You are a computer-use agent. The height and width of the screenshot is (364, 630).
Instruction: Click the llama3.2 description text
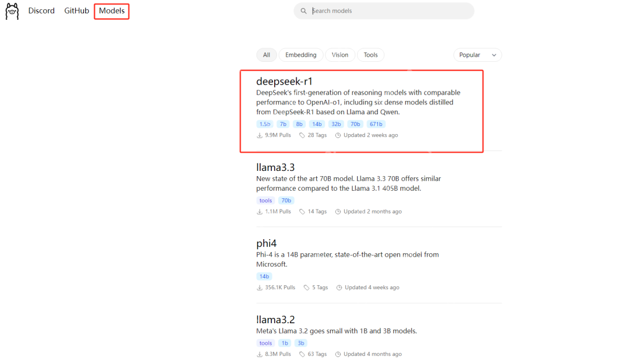[337, 331]
